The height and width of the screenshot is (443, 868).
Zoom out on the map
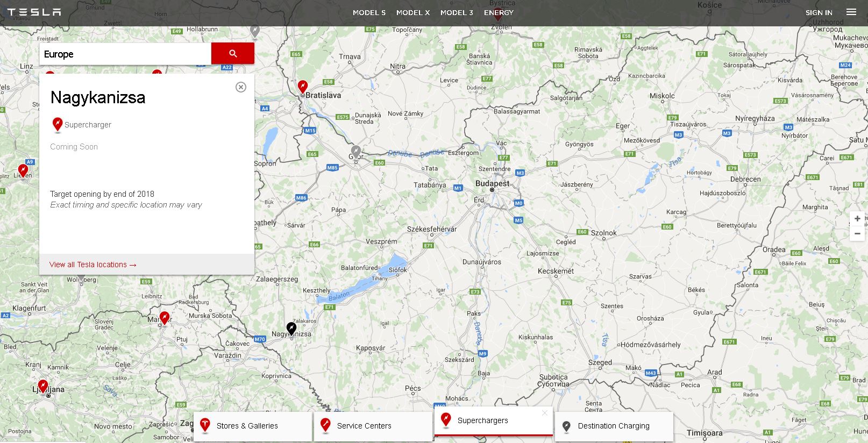click(857, 234)
